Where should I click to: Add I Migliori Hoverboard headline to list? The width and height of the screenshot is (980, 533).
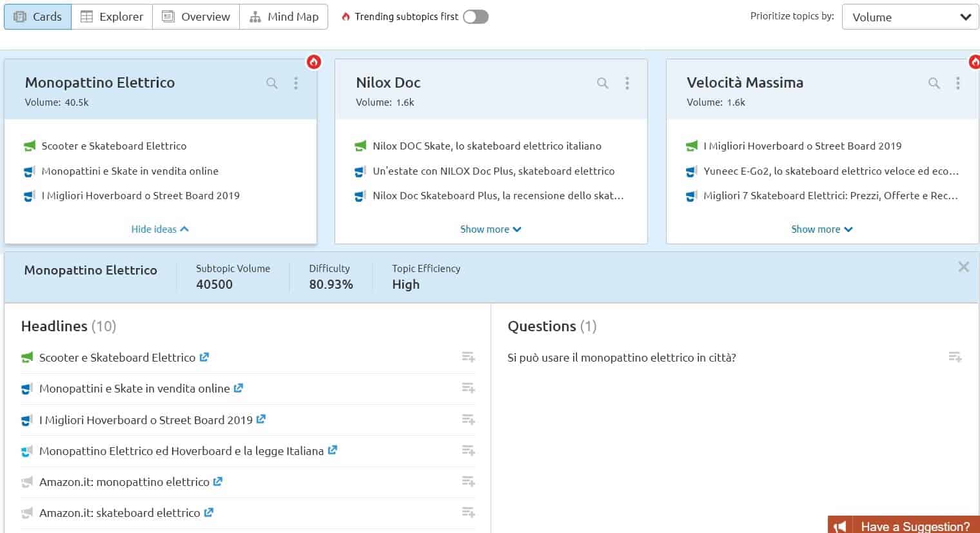469,420
